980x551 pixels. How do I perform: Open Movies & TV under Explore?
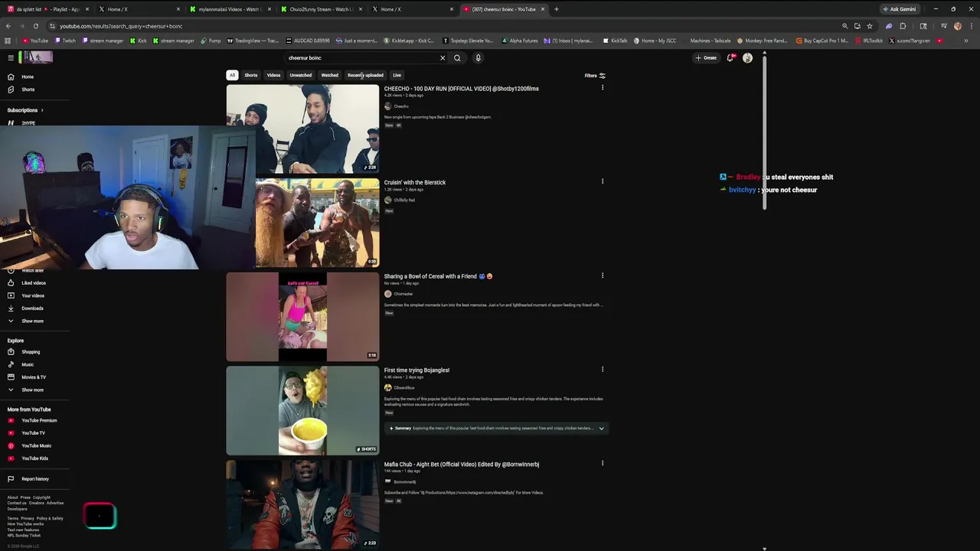point(34,377)
